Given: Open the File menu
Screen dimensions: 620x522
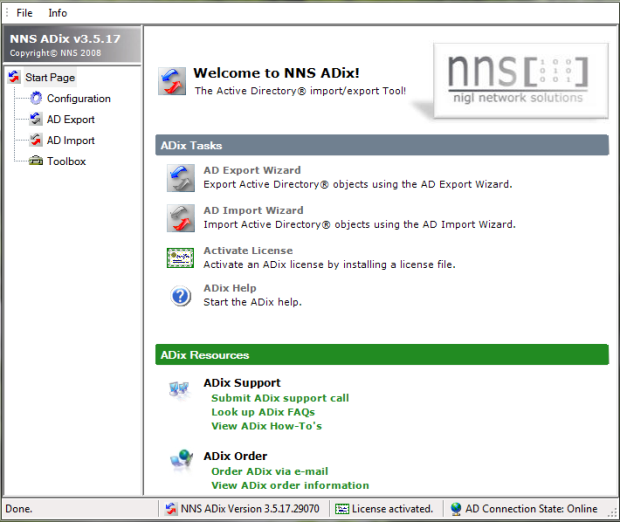Looking at the screenshot, I should pos(24,13).
